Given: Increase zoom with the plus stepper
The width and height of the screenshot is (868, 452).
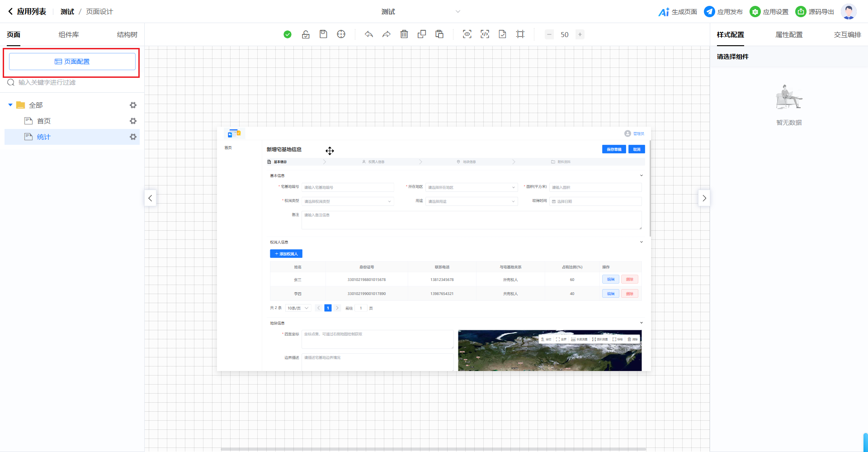Looking at the screenshot, I should pos(580,34).
